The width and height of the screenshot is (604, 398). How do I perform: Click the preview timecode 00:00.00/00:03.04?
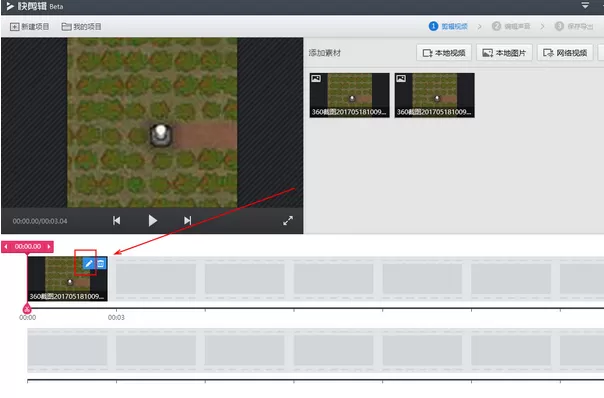coord(40,221)
